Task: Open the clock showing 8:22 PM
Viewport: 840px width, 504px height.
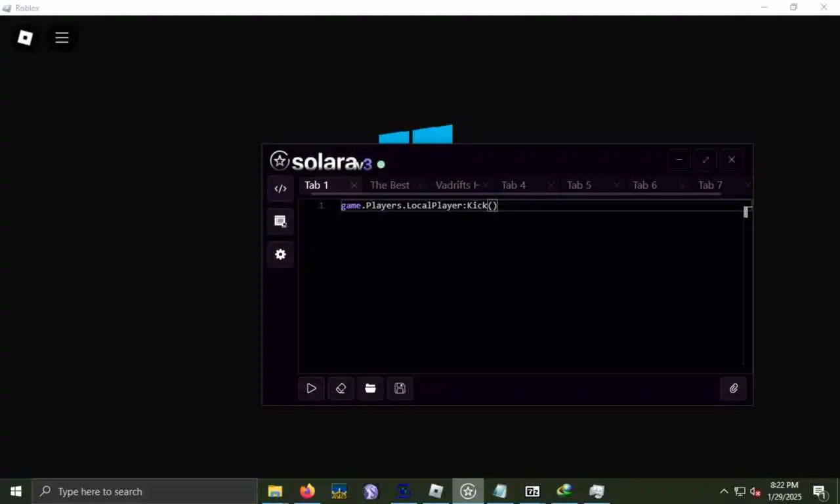Action: point(784,491)
